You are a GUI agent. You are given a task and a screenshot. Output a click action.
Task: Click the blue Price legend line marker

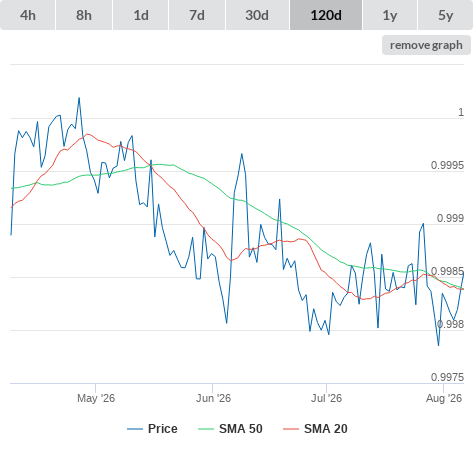(135, 429)
